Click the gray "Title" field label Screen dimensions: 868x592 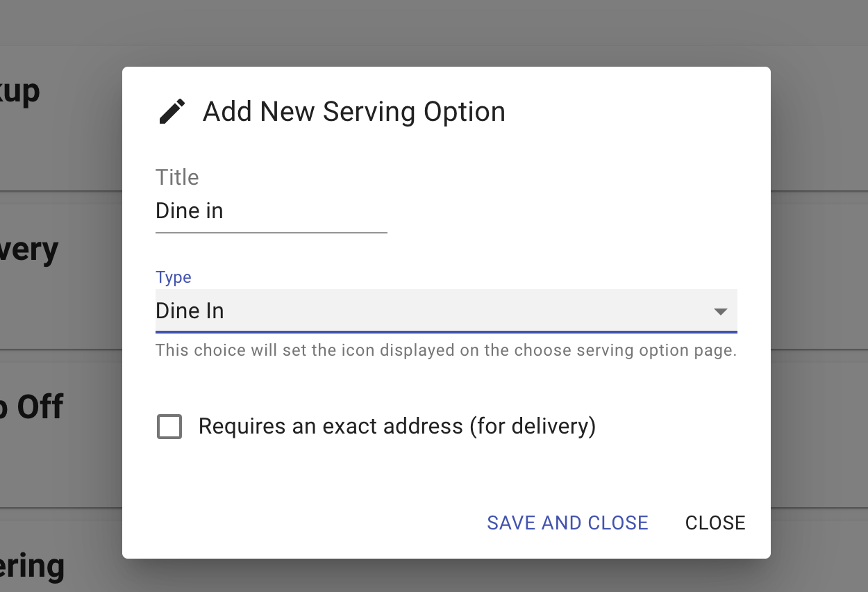[x=177, y=177]
